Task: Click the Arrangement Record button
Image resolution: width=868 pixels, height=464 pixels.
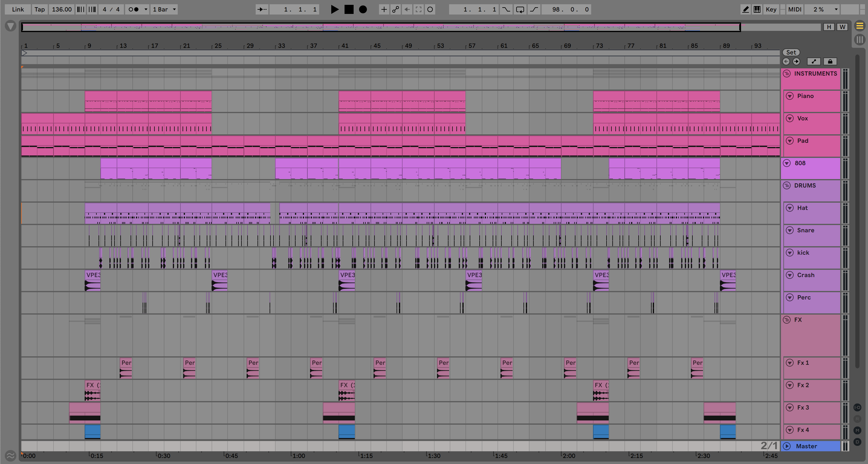Action: 363,9
